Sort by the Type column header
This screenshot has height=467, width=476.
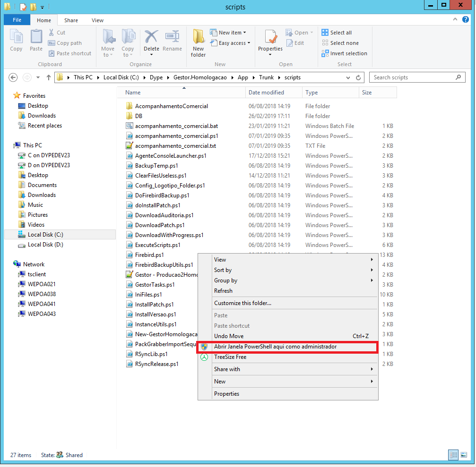(330, 93)
